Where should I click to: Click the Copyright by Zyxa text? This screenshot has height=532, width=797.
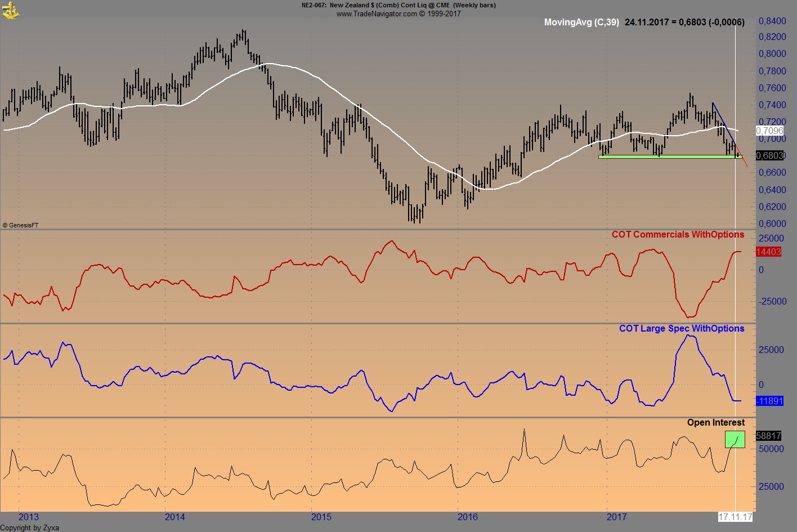tap(29, 528)
